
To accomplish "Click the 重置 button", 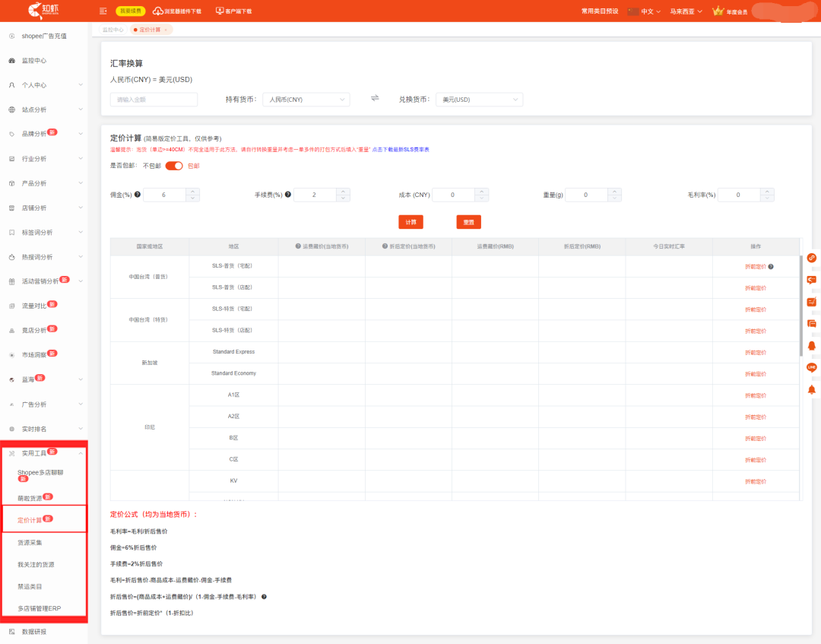I will coord(468,222).
